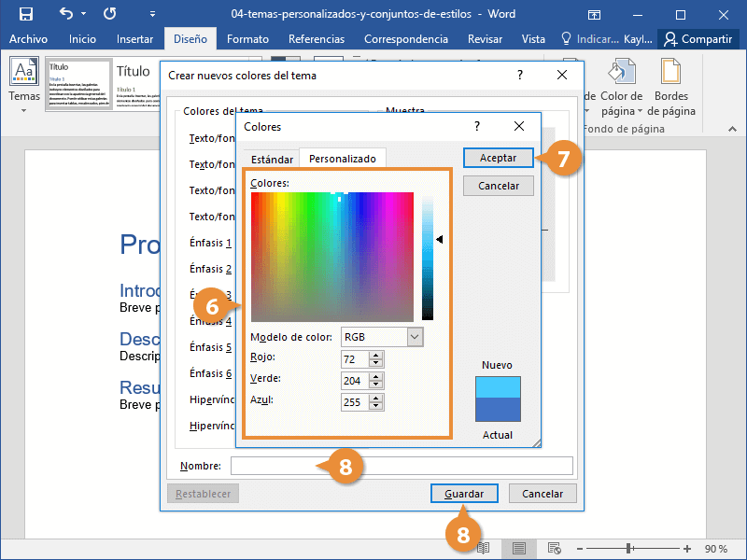Decrease the Azul value with down arrow
Image resolution: width=747 pixels, height=560 pixels.
click(x=376, y=406)
